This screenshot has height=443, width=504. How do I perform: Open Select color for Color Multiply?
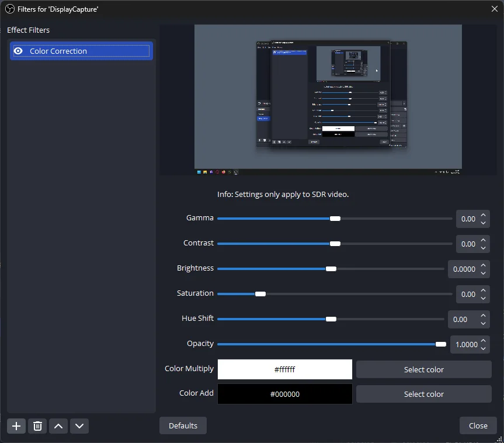[423, 369]
